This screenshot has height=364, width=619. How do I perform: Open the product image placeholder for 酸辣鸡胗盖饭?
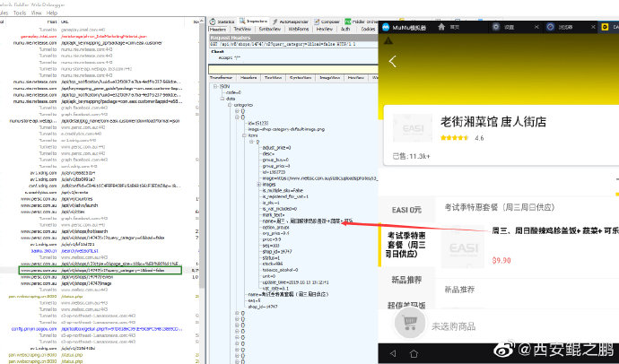click(463, 247)
